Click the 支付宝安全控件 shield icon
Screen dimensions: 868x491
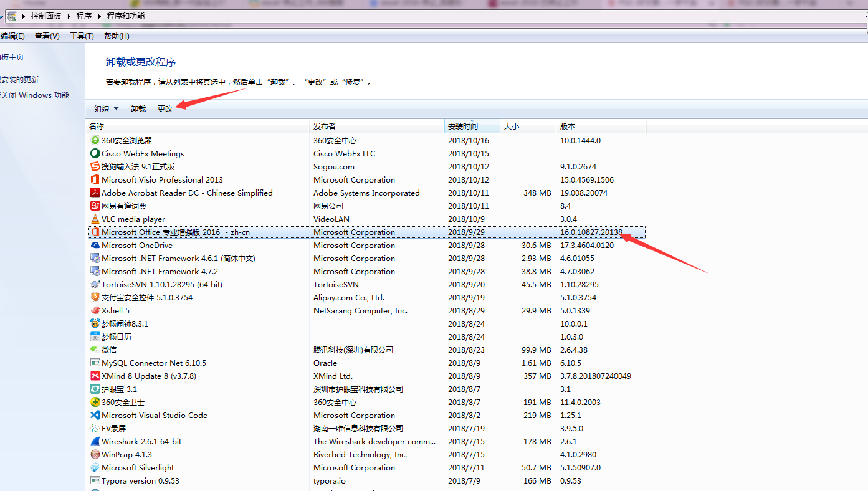95,297
